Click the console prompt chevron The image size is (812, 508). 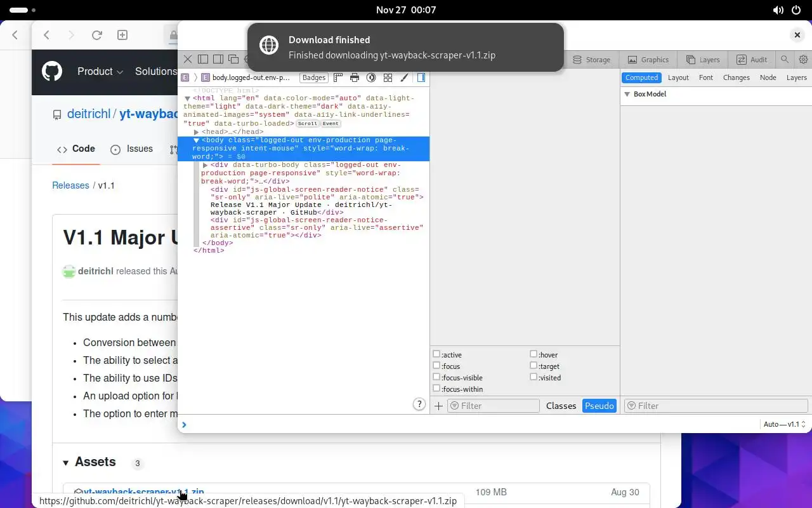184,425
